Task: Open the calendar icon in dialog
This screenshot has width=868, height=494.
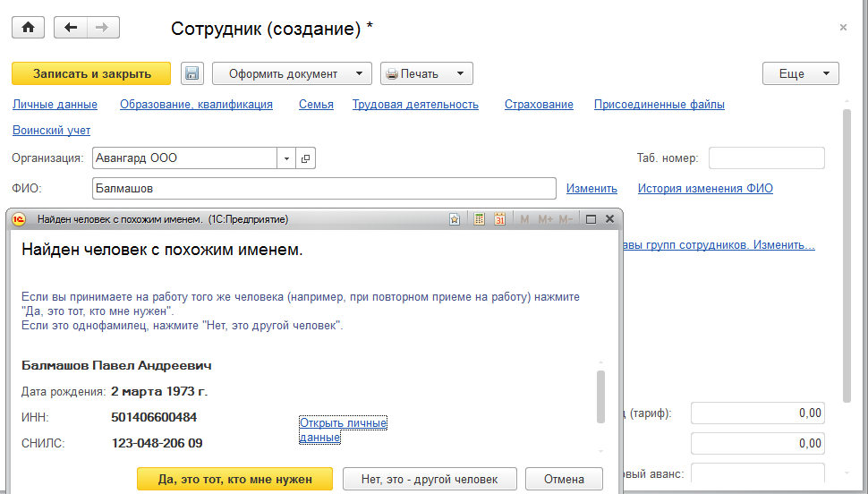Action: point(499,218)
